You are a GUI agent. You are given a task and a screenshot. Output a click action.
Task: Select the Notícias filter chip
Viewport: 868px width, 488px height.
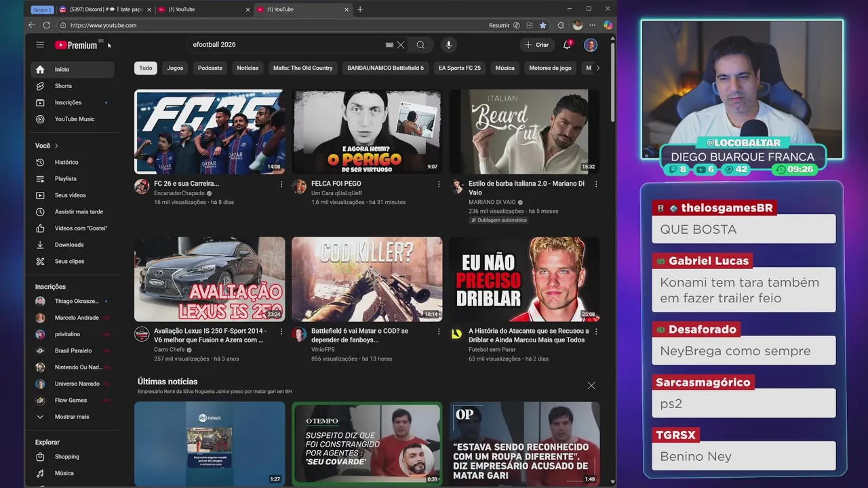pos(248,68)
